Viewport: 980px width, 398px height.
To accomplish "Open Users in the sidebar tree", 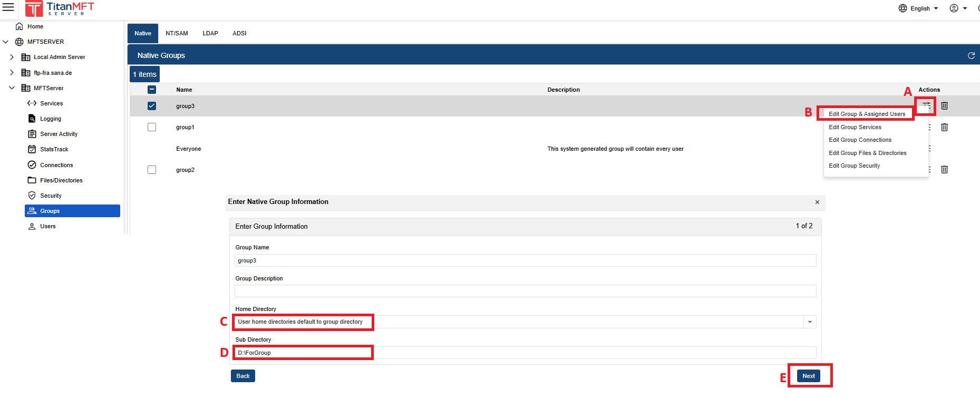I will (x=47, y=226).
